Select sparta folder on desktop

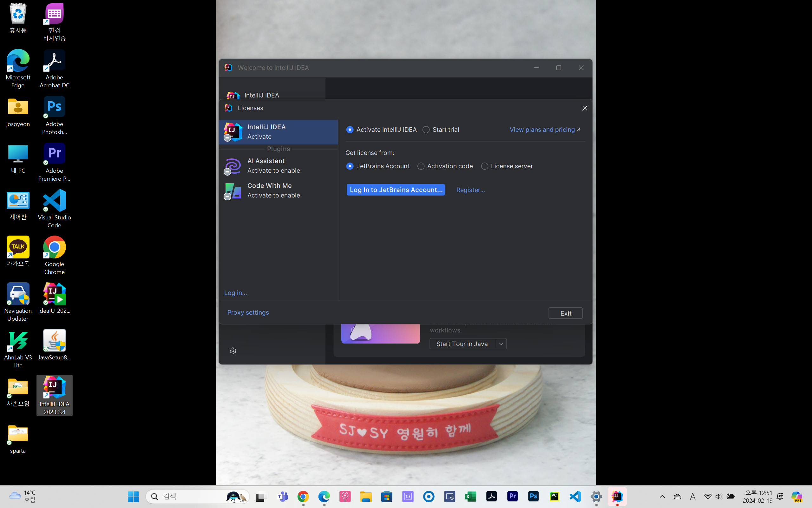[x=18, y=439]
